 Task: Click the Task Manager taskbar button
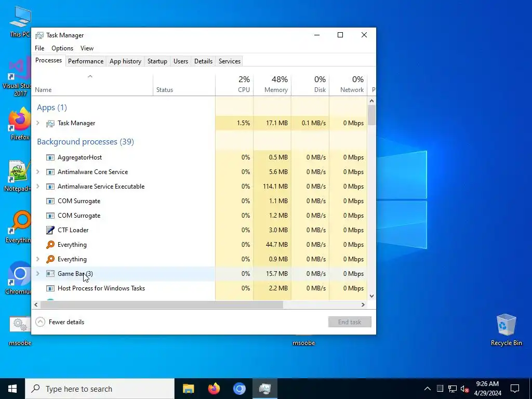(x=264, y=389)
